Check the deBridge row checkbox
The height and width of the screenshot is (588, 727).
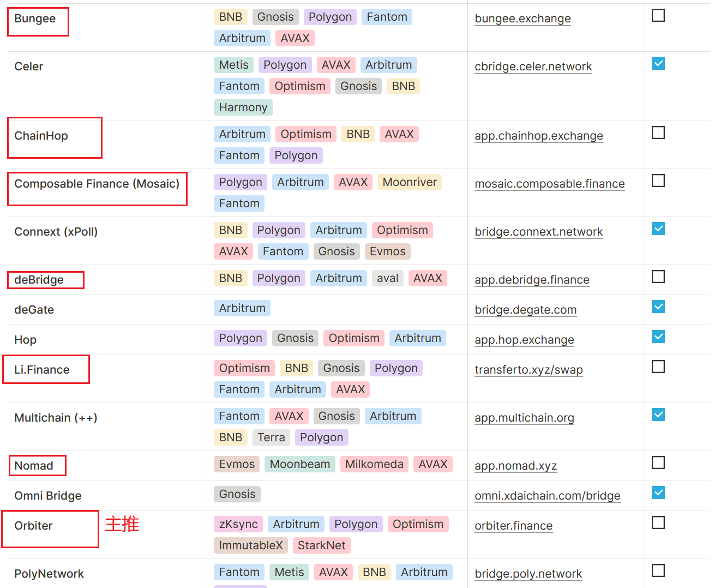658,277
